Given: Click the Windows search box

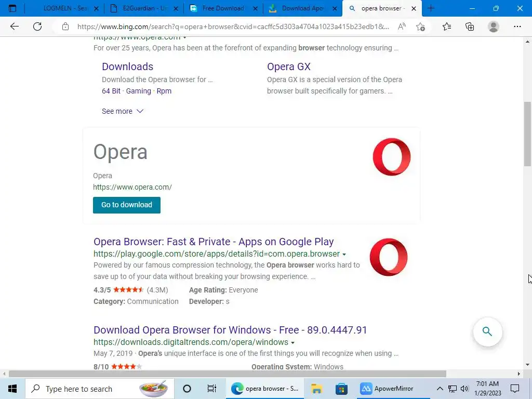Looking at the screenshot, I should click(x=100, y=389).
